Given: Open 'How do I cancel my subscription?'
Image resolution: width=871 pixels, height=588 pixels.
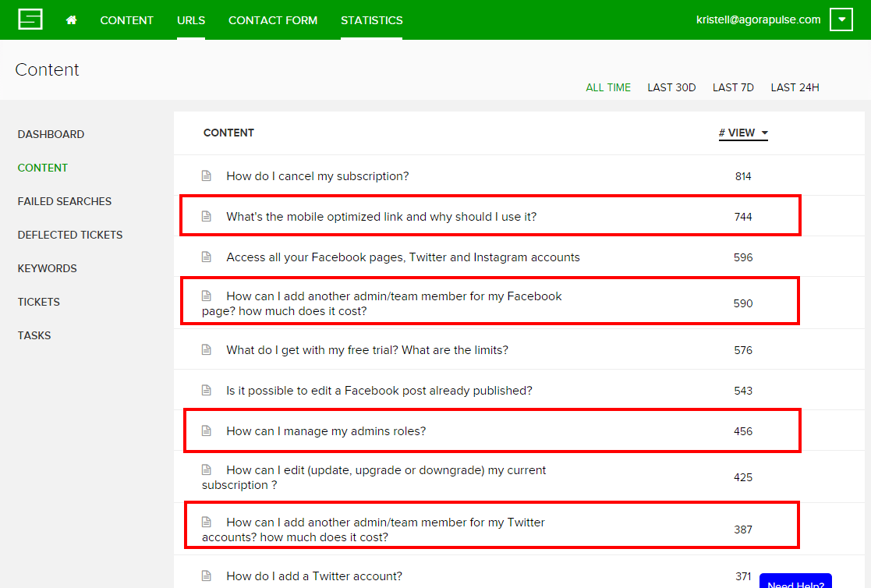Looking at the screenshot, I should pyautogui.click(x=317, y=176).
